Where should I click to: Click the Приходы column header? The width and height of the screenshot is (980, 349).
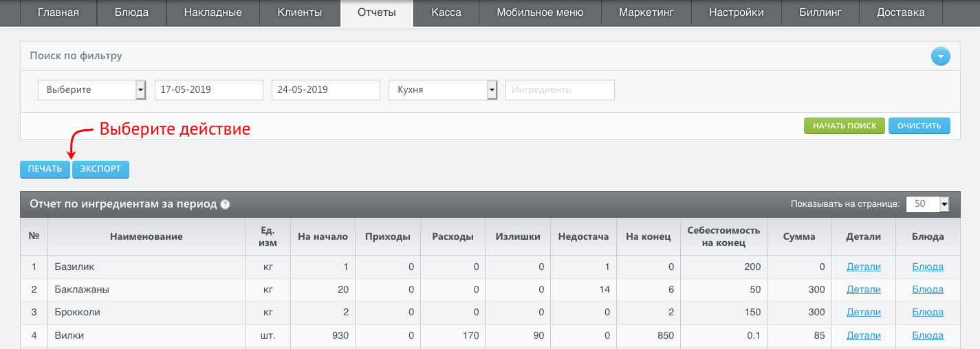(x=387, y=236)
